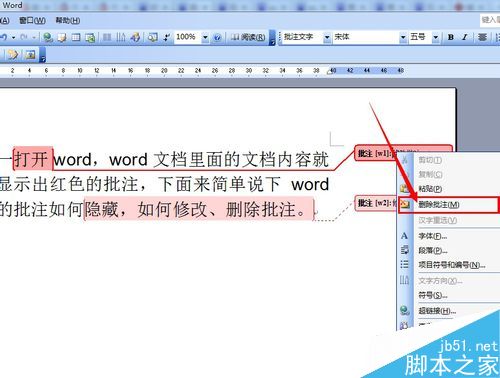The height and width of the screenshot is (378, 500).
Task: Click the 宋体 font name input box
Action: tap(366, 37)
